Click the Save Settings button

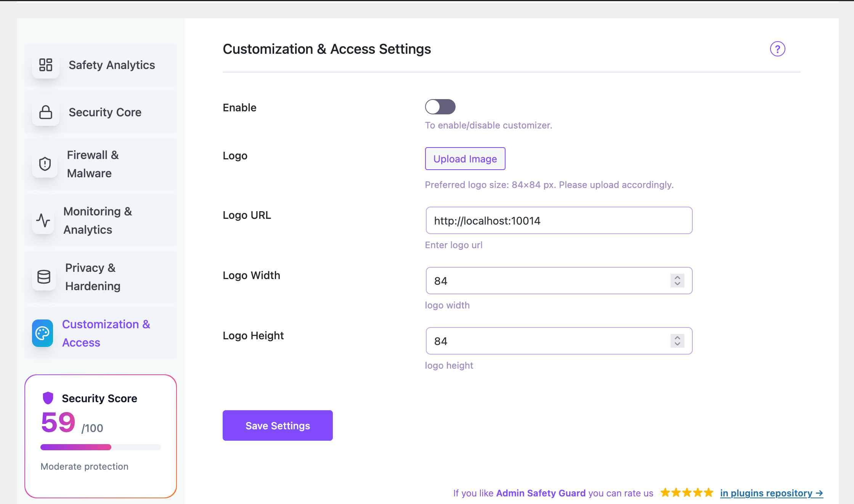click(278, 425)
